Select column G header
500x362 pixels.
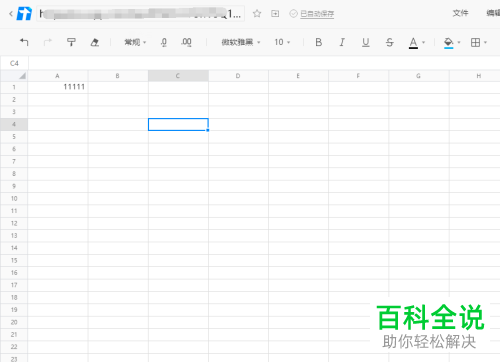coord(419,76)
